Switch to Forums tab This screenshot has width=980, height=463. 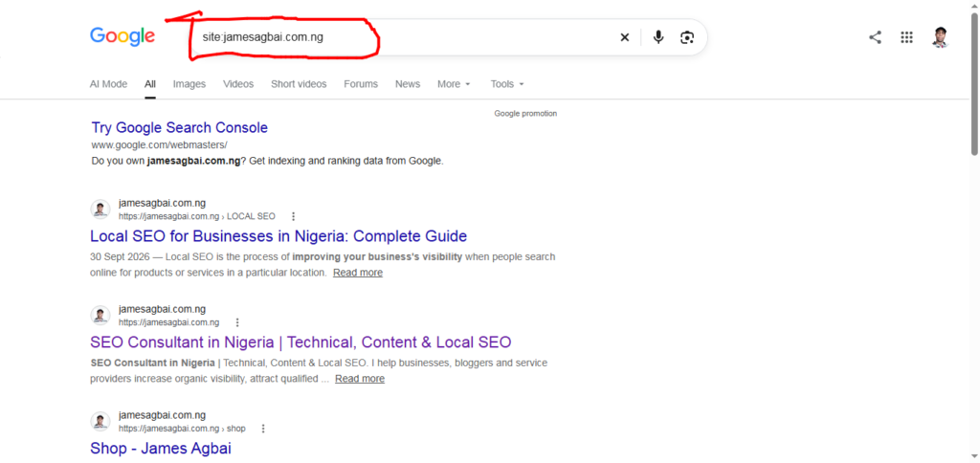coord(361,84)
